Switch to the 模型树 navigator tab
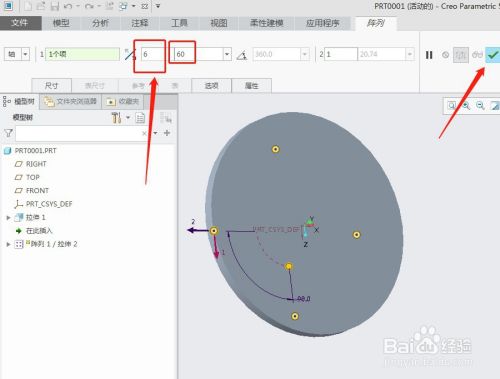 point(20,101)
